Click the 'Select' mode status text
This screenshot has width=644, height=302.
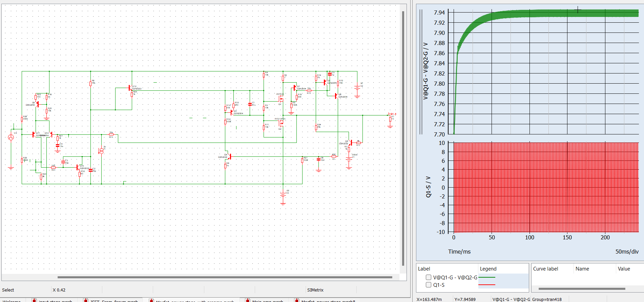8,290
